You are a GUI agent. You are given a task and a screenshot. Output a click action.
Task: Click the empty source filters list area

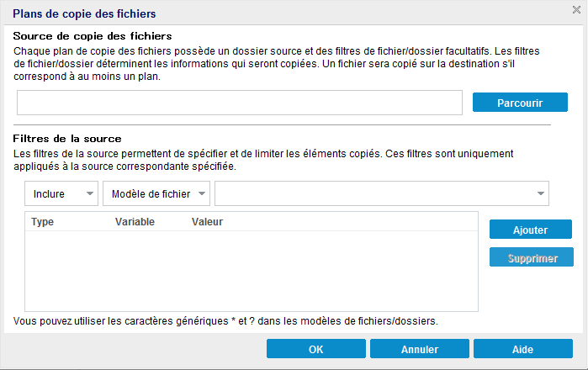point(252,271)
